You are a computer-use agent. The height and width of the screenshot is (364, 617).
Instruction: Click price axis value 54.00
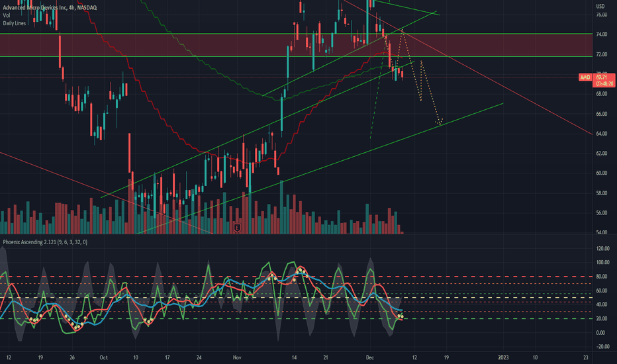(601, 232)
